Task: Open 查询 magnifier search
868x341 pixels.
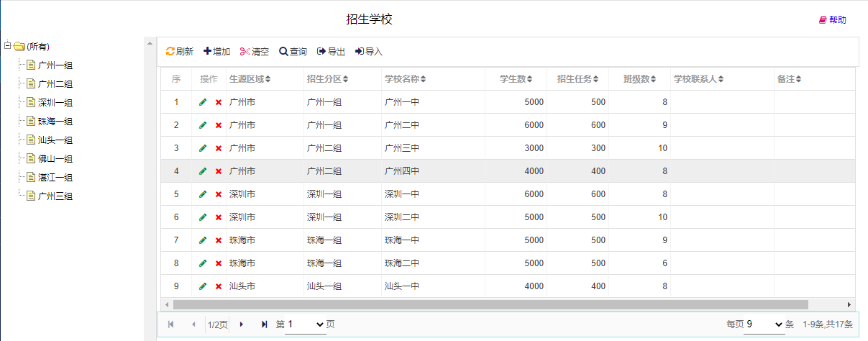Action: [283, 52]
